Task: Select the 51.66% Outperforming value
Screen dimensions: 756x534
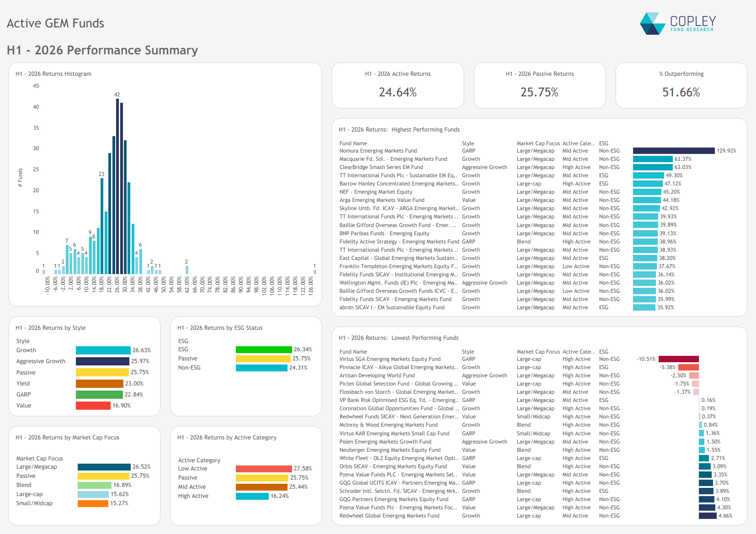Action: (681, 92)
